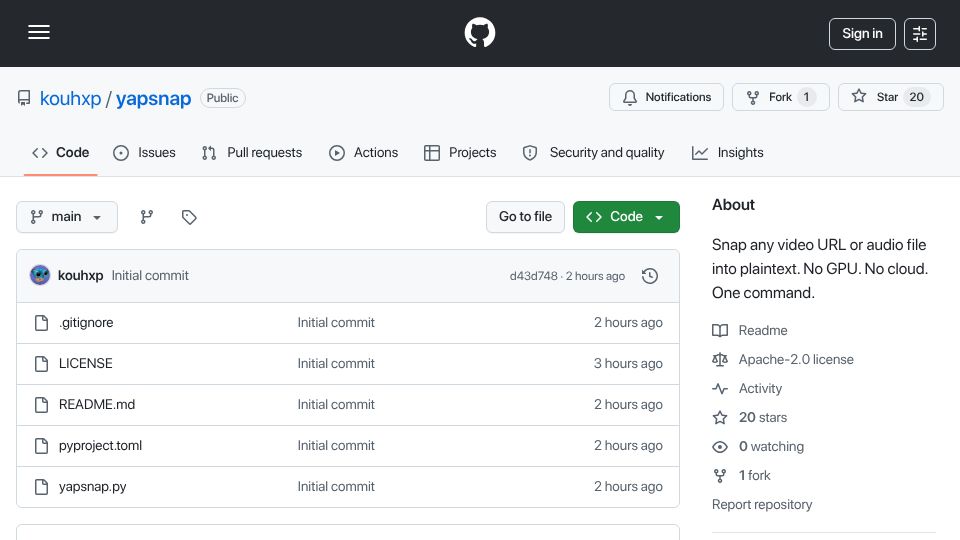Open the kouhxp owner profile link
Image resolution: width=960 pixels, height=540 pixels.
(70, 98)
